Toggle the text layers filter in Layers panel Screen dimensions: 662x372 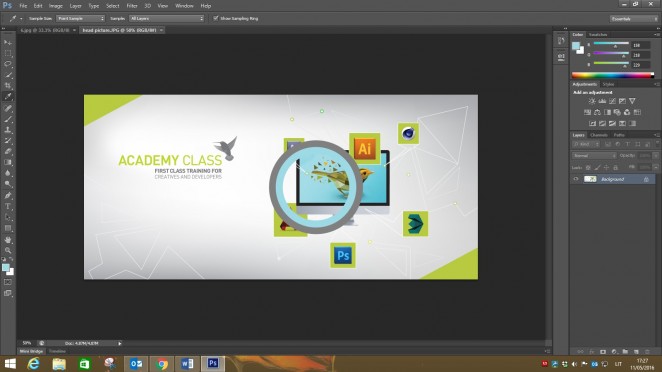[628, 144]
